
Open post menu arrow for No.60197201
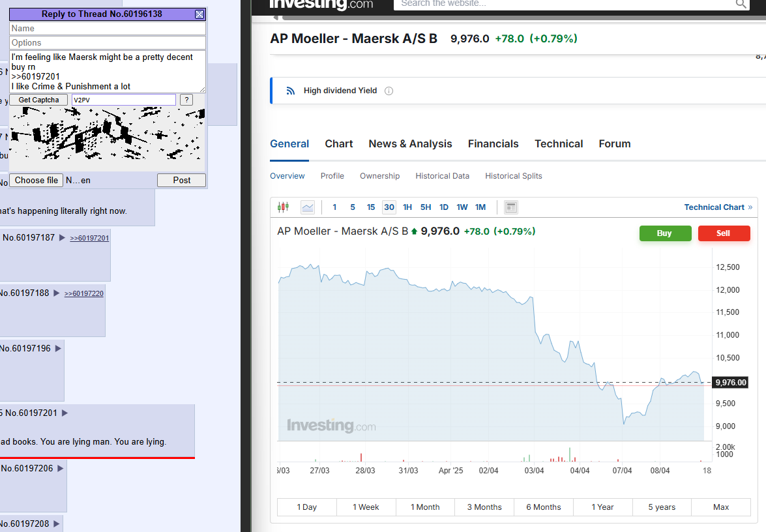[65, 413]
